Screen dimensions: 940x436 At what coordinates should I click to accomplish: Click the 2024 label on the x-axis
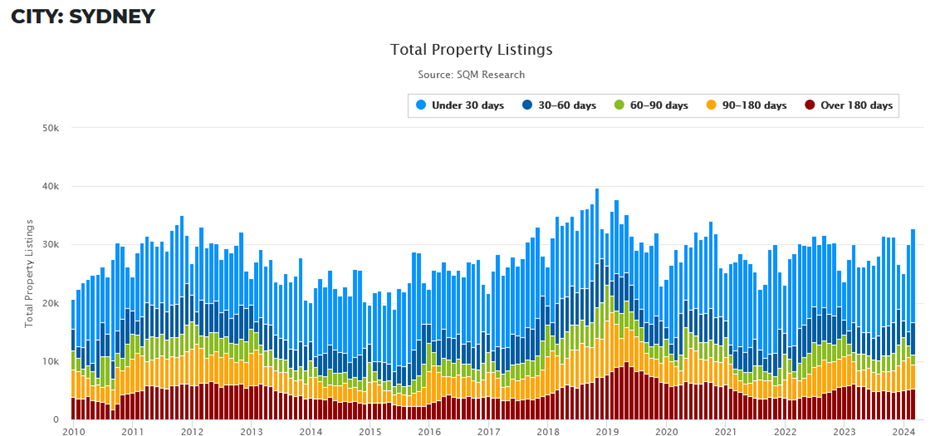tap(905, 432)
